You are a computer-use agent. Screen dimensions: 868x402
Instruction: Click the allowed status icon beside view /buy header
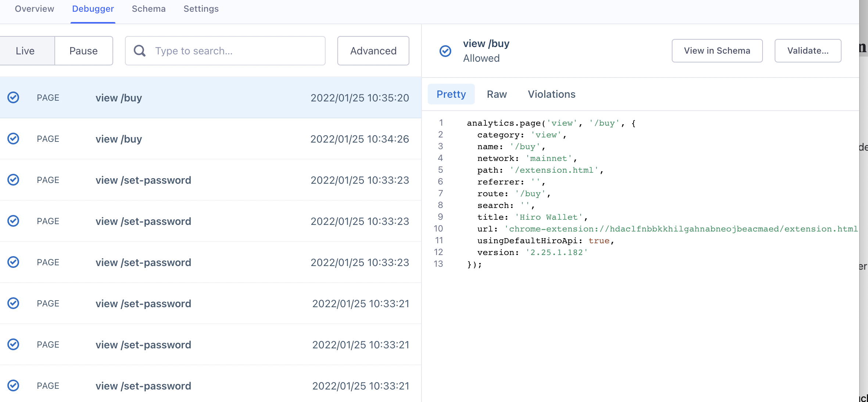pyautogui.click(x=445, y=51)
